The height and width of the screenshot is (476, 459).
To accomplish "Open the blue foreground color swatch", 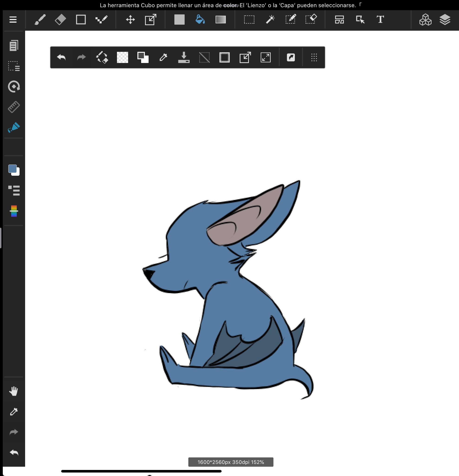I will pos(13,169).
